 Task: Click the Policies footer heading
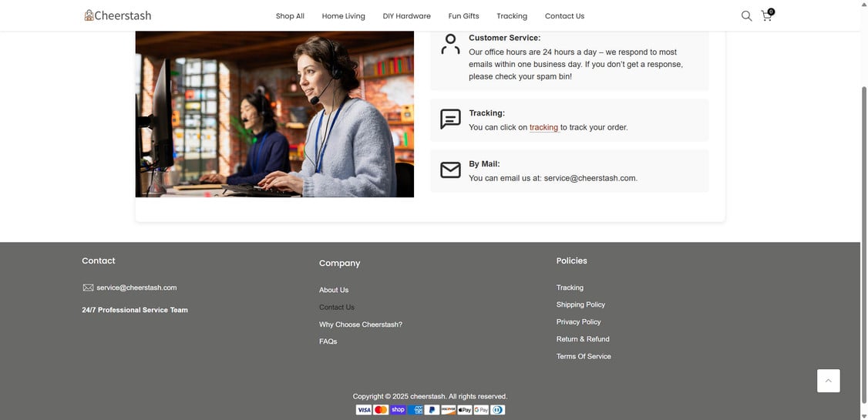572,260
